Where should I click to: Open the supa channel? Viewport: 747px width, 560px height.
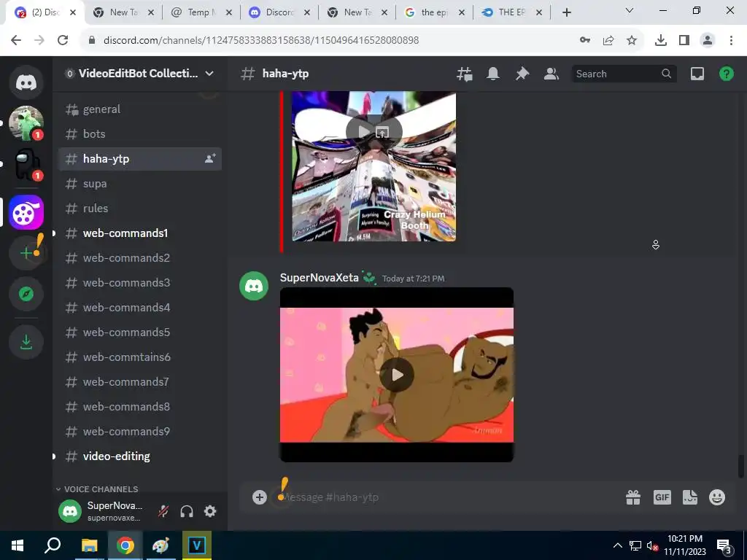tap(139, 183)
